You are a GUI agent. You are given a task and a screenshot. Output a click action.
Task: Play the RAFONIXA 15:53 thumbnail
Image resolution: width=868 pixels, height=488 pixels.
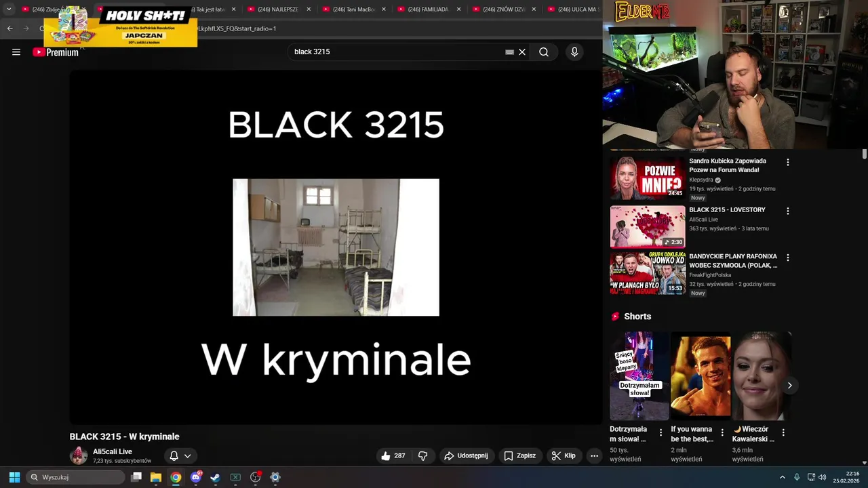pyautogui.click(x=648, y=273)
